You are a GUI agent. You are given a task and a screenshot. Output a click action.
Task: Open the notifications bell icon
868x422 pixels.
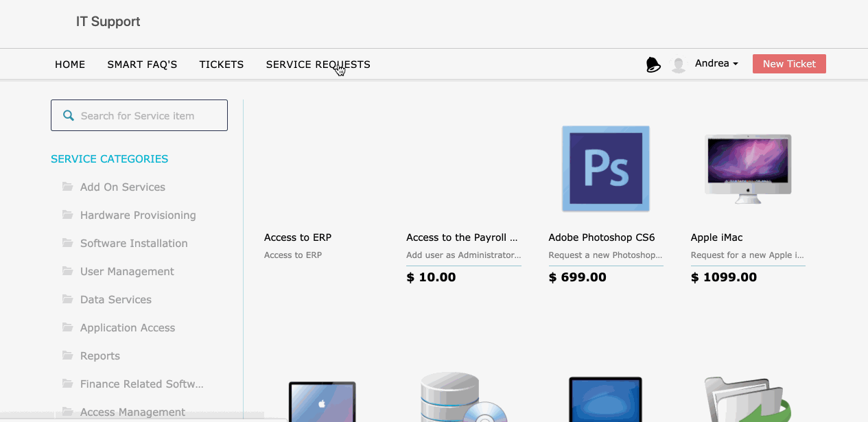pyautogui.click(x=653, y=65)
